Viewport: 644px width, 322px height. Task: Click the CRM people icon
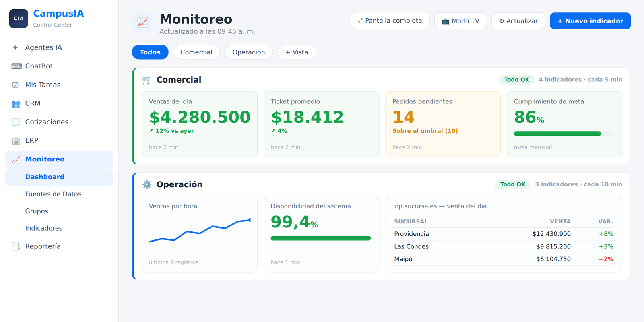coord(16,103)
